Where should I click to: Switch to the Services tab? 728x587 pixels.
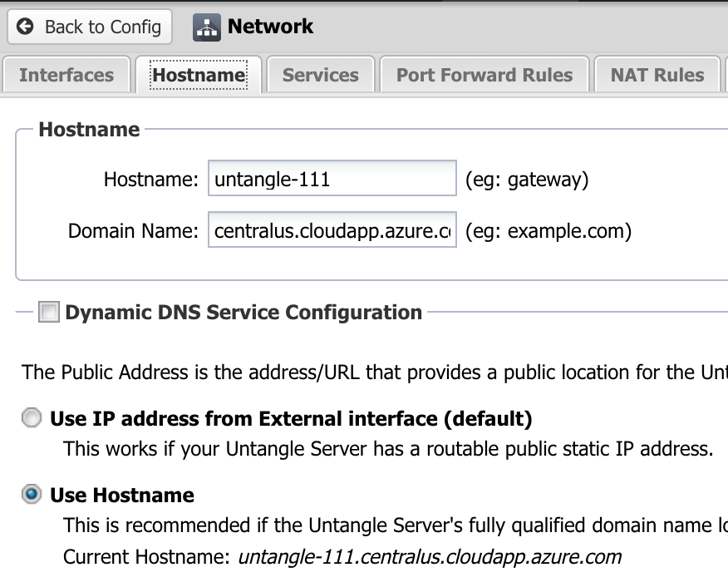tap(320, 75)
